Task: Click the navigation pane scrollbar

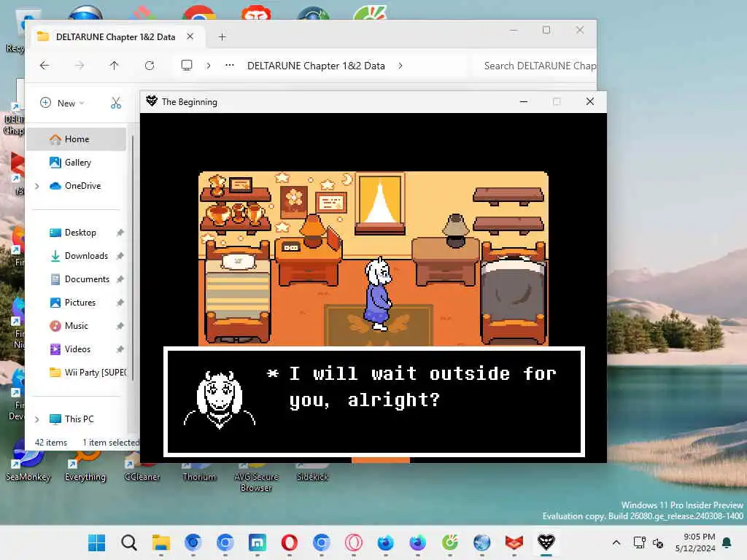Action: click(x=133, y=257)
